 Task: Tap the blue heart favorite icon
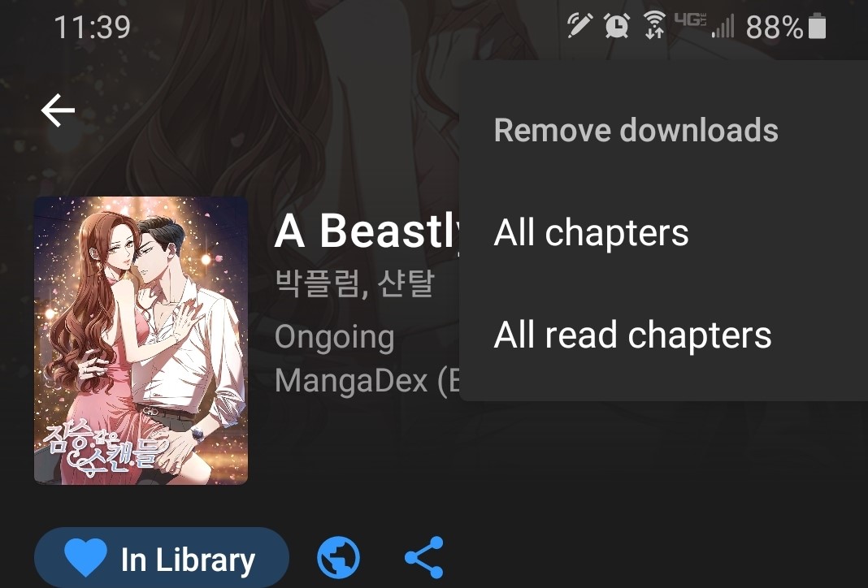pos(86,558)
